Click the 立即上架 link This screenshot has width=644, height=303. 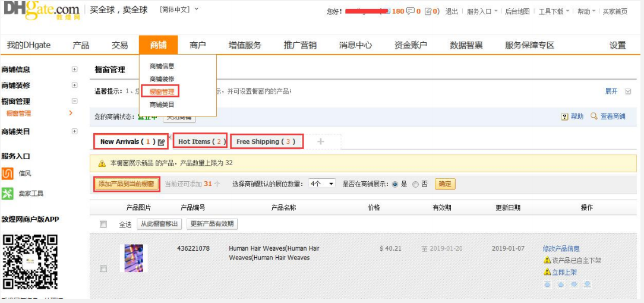564,272
